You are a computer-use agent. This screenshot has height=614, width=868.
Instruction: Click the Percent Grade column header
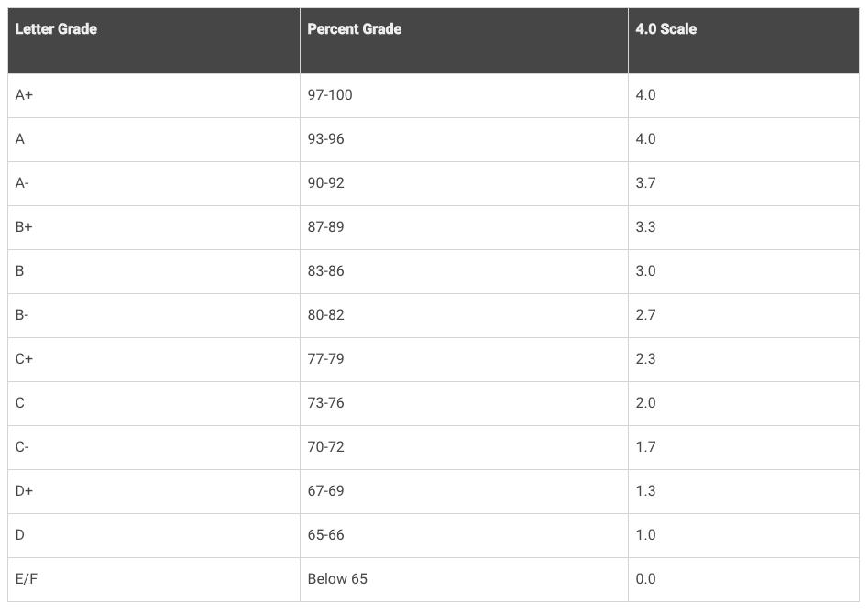point(354,29)
